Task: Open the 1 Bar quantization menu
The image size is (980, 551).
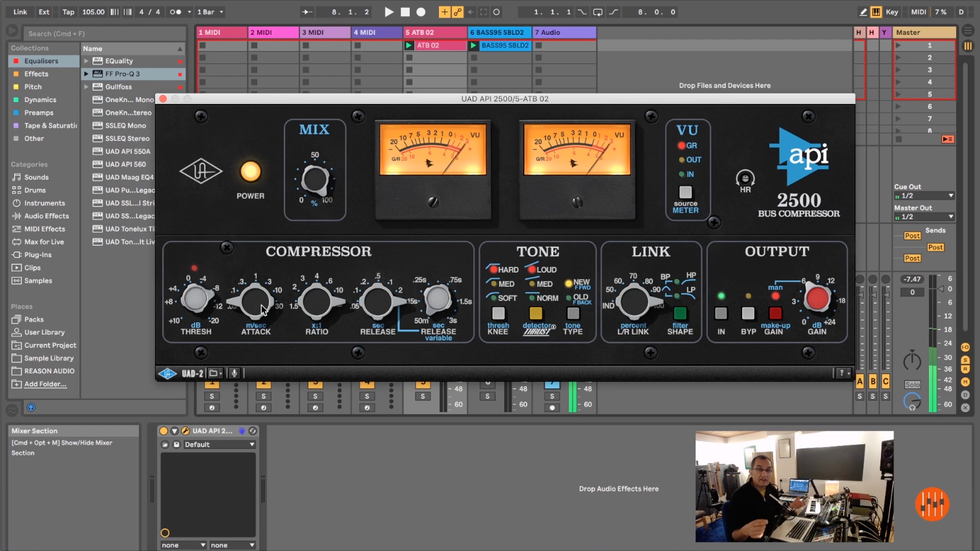Action: click(x=210, y=12)
